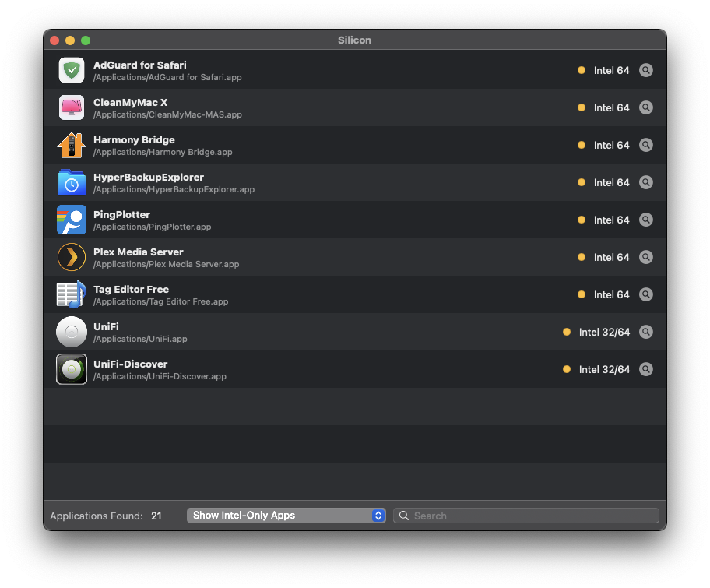This screenshot has height=588, width=710.
Task: Click the Harmony Bridge house icon
Action: (72, 145)
